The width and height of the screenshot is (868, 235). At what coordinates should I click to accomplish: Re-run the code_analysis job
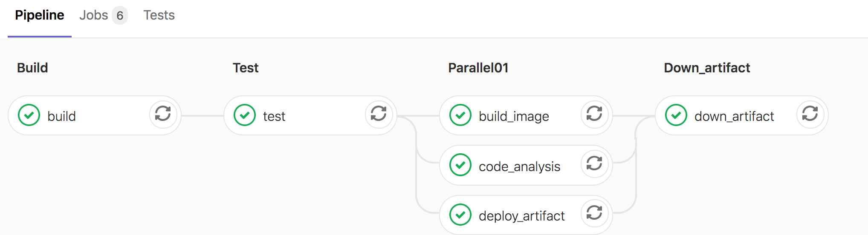coord(594,163)
